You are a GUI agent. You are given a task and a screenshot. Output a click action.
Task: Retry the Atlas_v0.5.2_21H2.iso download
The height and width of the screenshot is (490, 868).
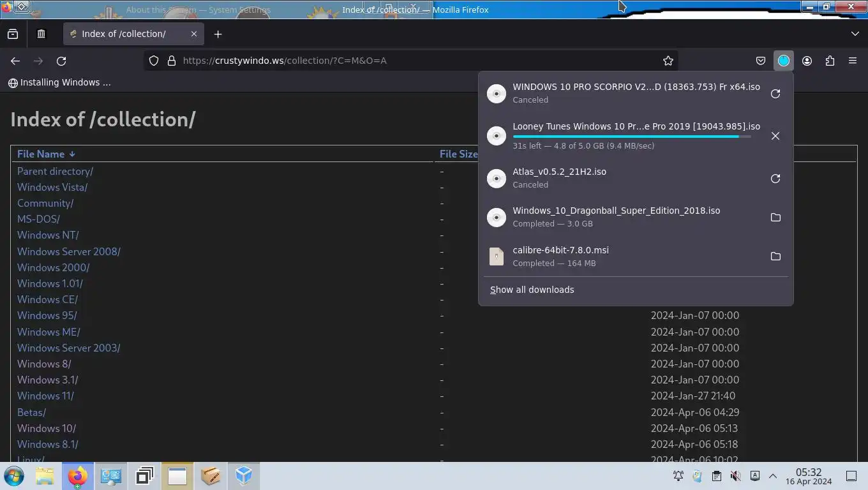tap(775, 179)
